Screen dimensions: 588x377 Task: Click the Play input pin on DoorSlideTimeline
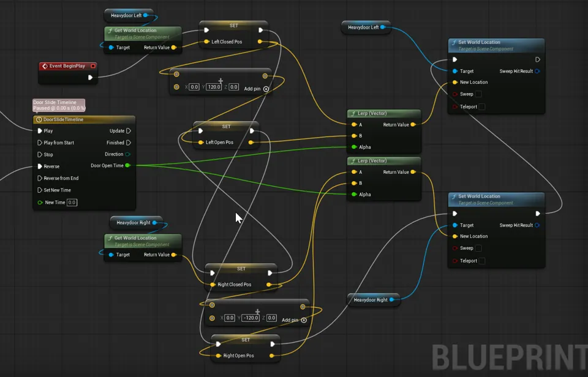click(x=40, y=131)
